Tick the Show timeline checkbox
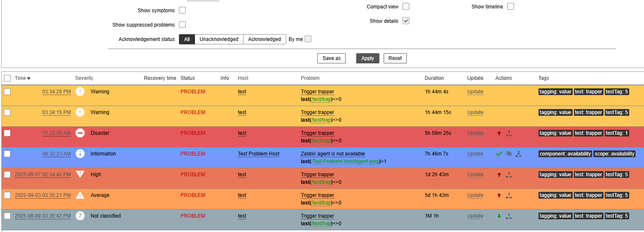 pos(511,6)
